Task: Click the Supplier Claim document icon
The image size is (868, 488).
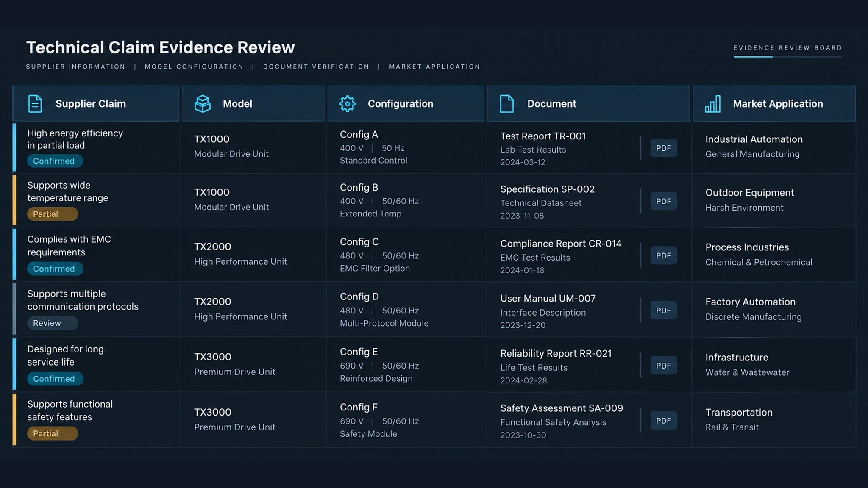Action: coord(35,104)
